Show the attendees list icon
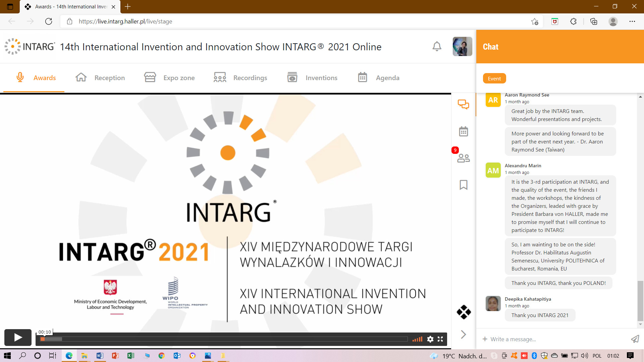This screenshot has width=644, height=362. coord(464,158)
